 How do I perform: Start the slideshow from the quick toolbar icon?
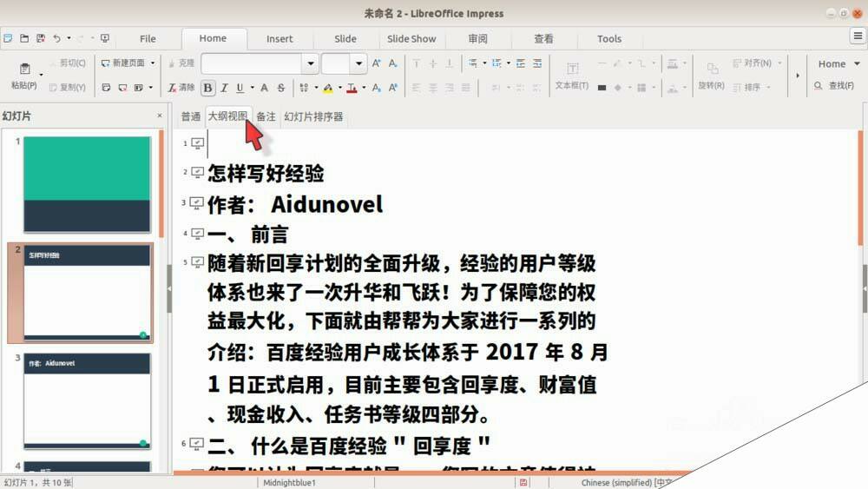click(x=105, y=38)
